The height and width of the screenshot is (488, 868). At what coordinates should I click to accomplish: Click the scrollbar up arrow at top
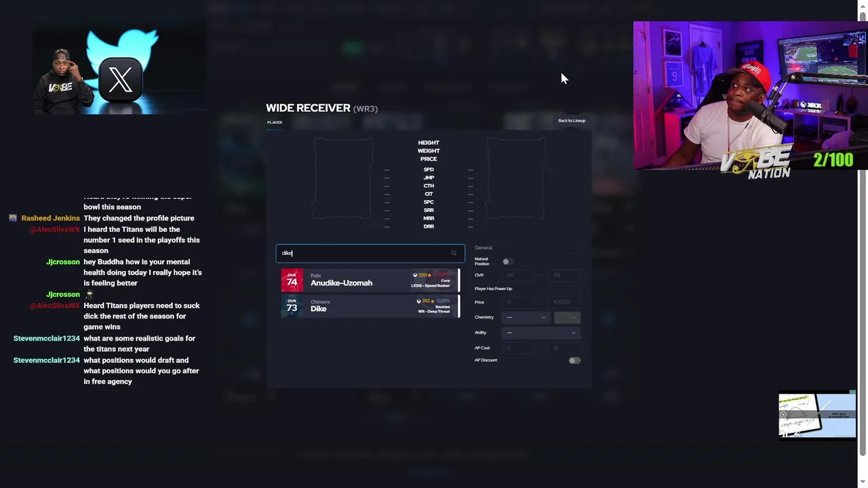pos(863,5)
